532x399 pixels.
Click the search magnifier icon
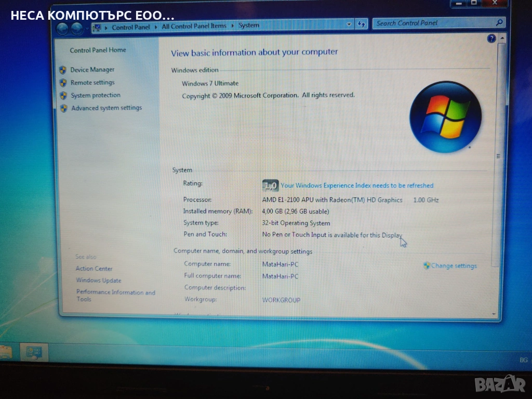[499, 23]
